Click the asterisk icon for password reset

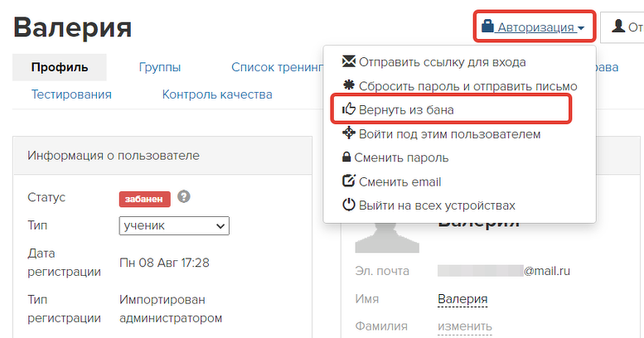point(349,85)
